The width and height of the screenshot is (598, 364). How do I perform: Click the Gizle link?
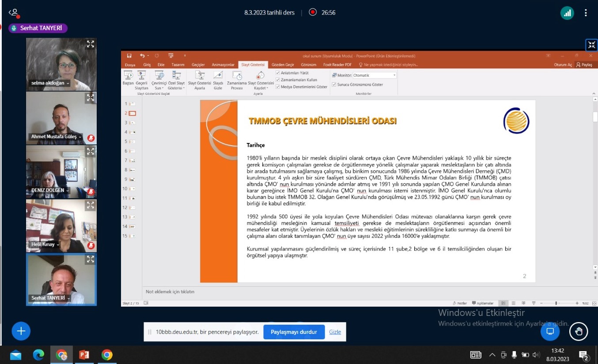(335, 332)
